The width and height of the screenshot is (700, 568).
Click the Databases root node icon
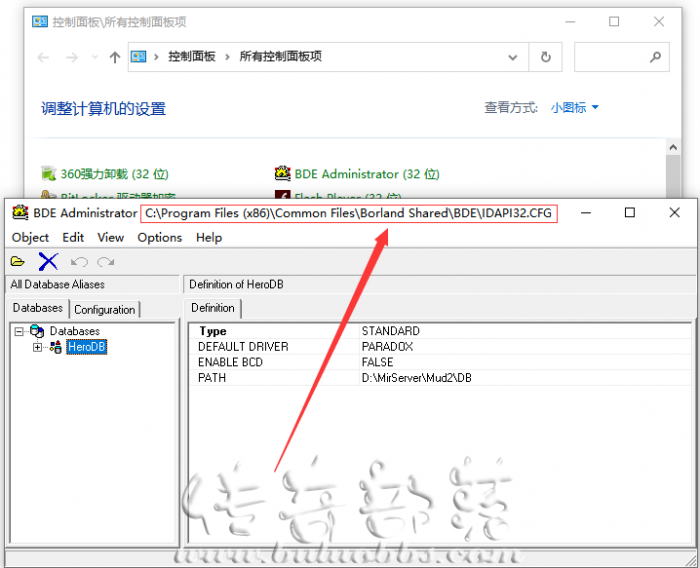tap(37, 331)
